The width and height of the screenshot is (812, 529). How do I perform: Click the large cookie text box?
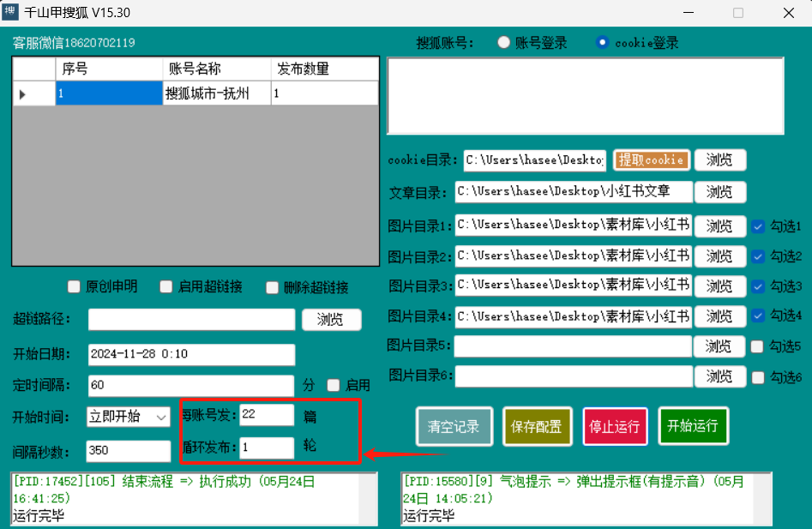coord(586,96)
